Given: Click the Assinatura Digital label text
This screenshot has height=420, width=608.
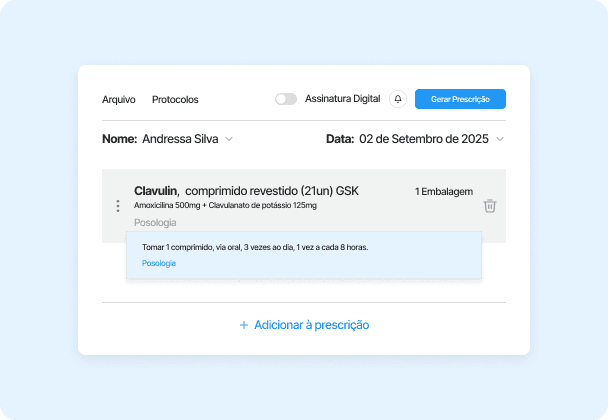Looking at the screenshot, I should [342, 99].
